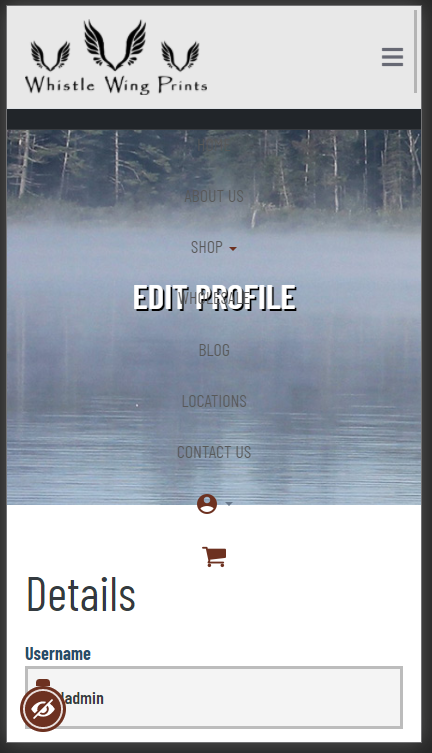Open the hamburger navigation menu
The height and width of the screenshot is (753, 432).
click(392, 57)
